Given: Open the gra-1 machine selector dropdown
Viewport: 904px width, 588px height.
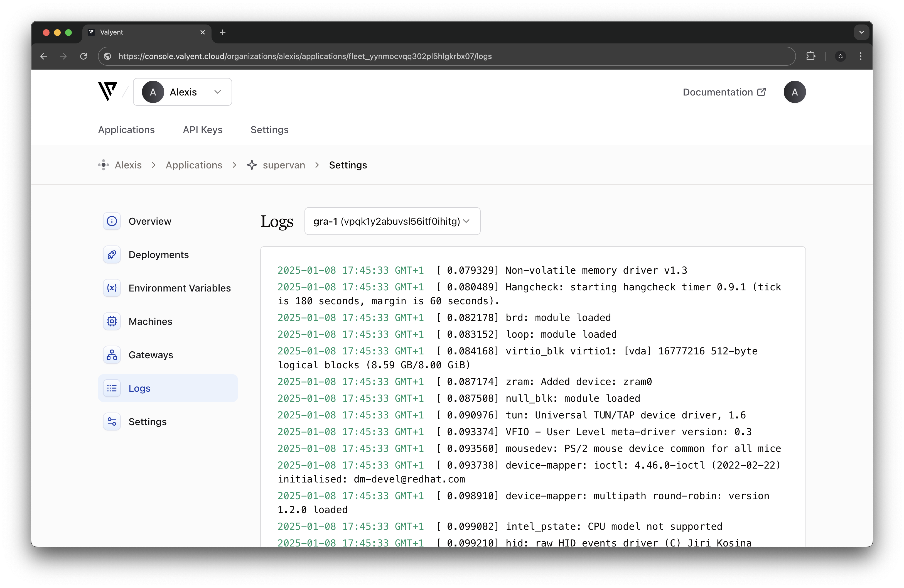Looking at the screenshot, I should coord(392,221).
